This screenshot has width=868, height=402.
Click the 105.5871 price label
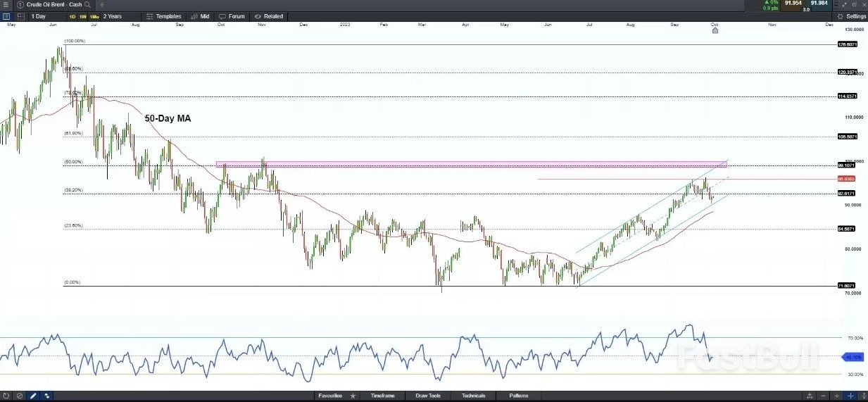coord(847,137)
